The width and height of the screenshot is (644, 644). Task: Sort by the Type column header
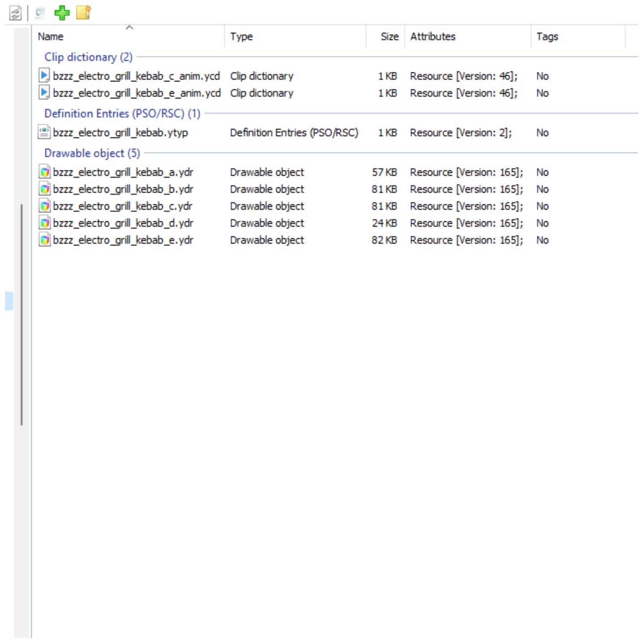(296, 37)
